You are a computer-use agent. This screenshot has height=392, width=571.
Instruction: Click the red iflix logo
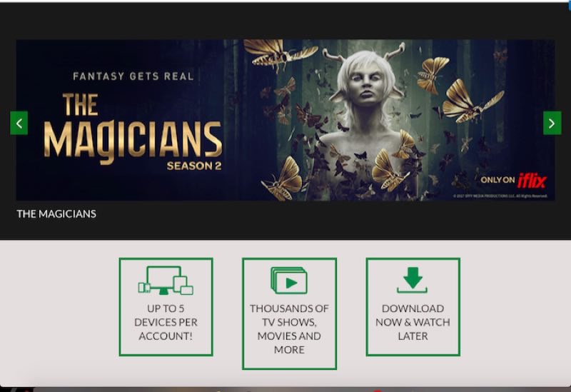tap(532, 181)
